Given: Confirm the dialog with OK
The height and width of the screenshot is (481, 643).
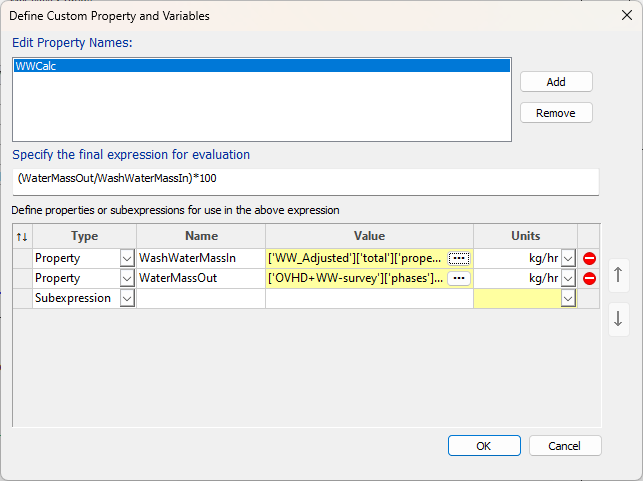Looking at the screenshot, I should (484, 446).
